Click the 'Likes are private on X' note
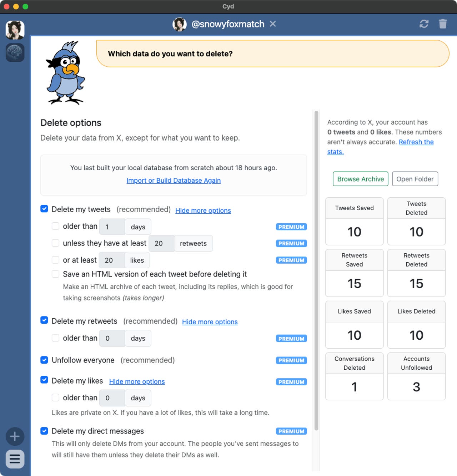This screenshot has width=457, height=476. tap(161, 412)
